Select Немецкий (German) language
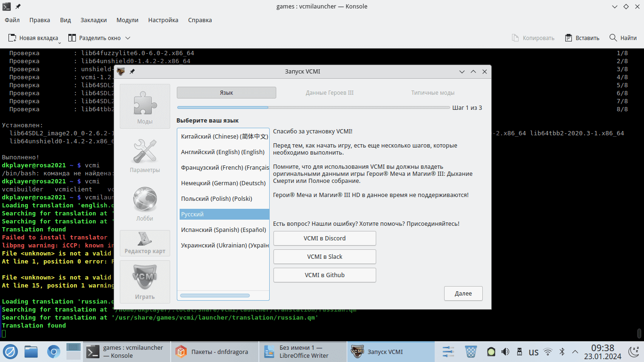 [x=224, y=183]
